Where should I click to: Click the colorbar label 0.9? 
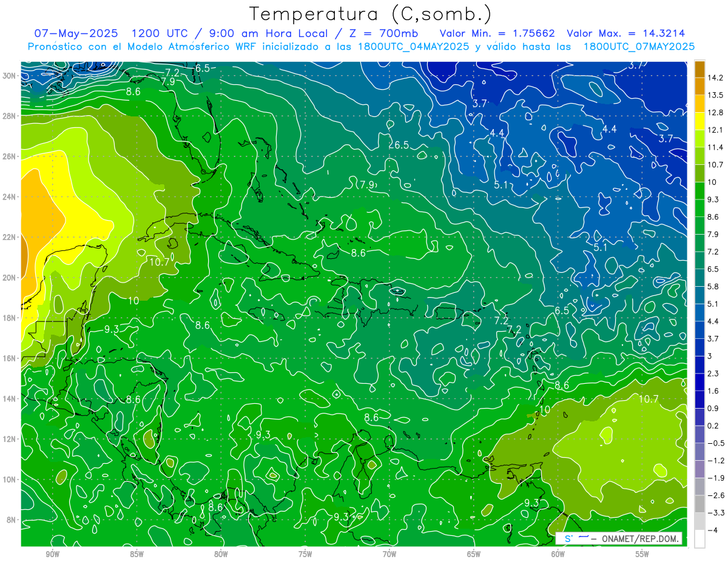tap(713, 409)
